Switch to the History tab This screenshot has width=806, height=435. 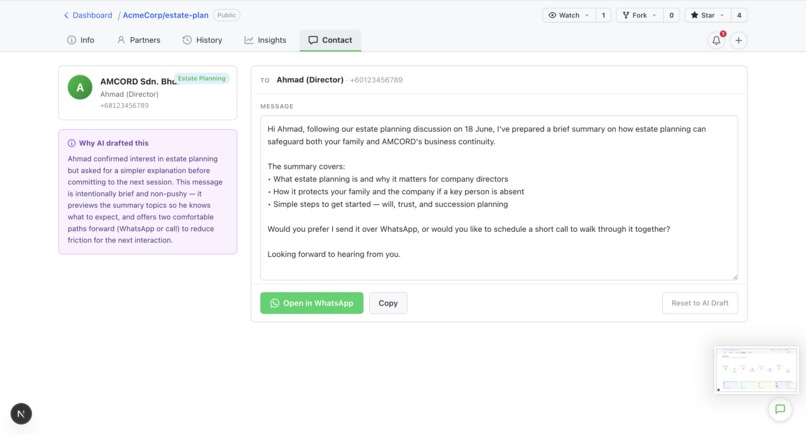pyautogui.click(x=203, y=40)
